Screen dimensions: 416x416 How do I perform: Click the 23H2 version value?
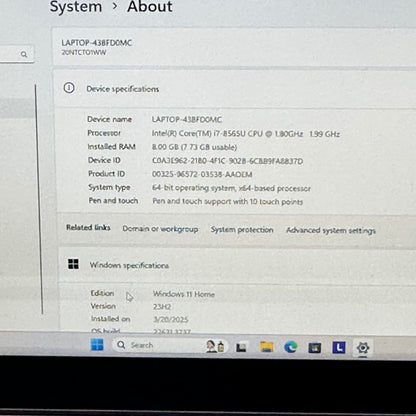tap(162, 307)
